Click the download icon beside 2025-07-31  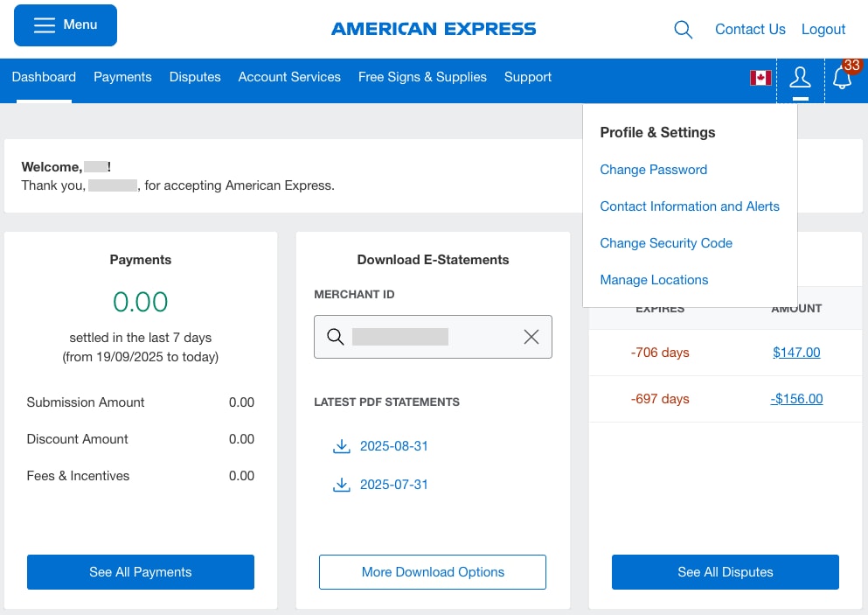[x=342, y=485]
